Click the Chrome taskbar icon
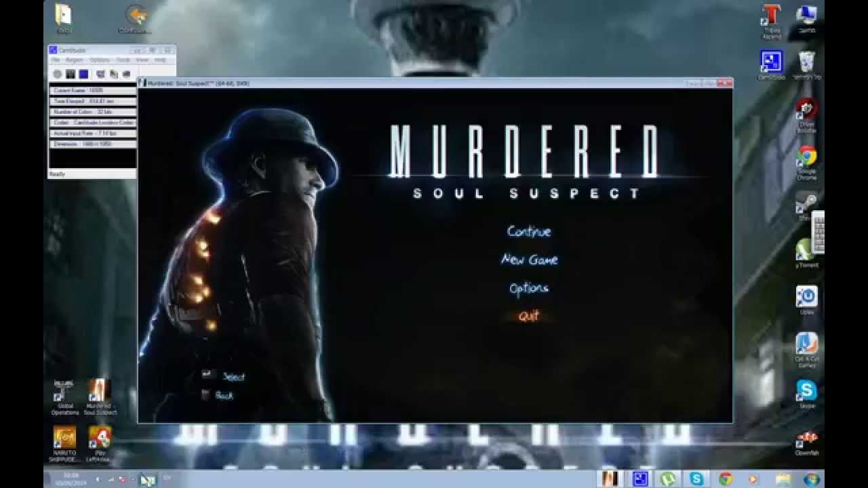The width and height of the screenshot is (868, 488). pyautogui.click(x=726, y=479)
